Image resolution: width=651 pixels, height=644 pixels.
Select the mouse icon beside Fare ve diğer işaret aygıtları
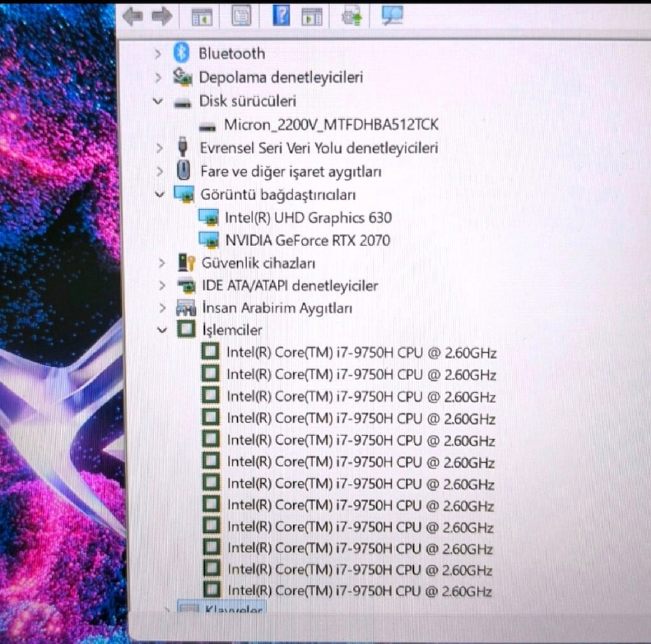point(183,170)
